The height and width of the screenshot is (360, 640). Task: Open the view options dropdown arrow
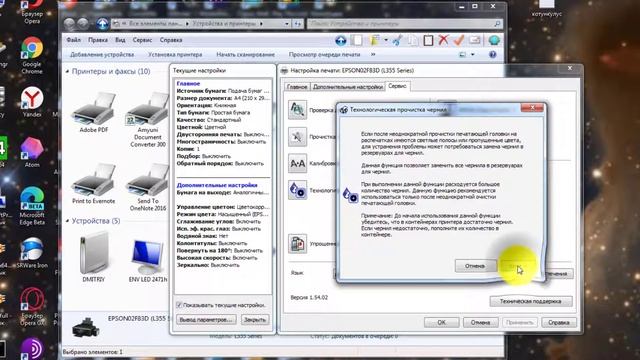(473, 55)
